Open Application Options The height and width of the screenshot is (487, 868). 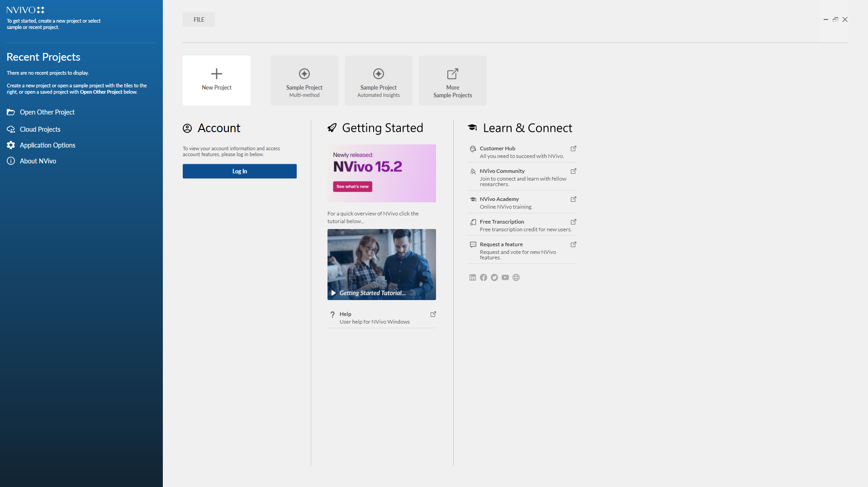[x=47, y=145]
